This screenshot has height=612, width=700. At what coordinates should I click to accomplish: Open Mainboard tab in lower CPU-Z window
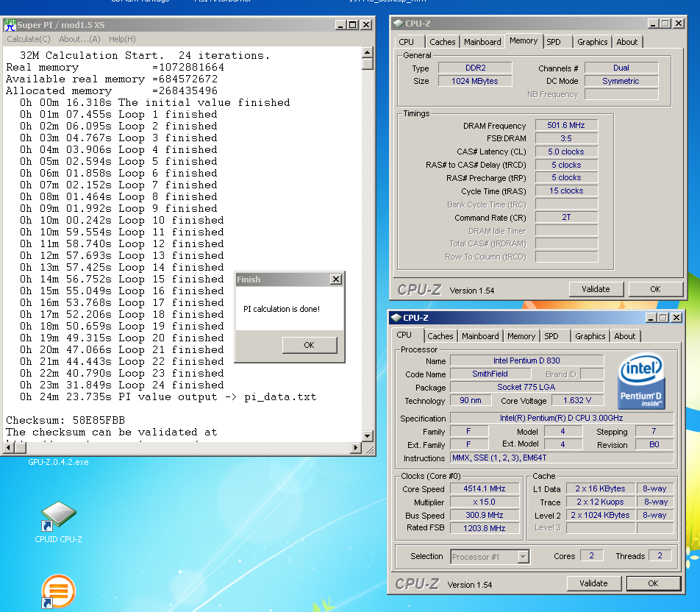[480, 336]
